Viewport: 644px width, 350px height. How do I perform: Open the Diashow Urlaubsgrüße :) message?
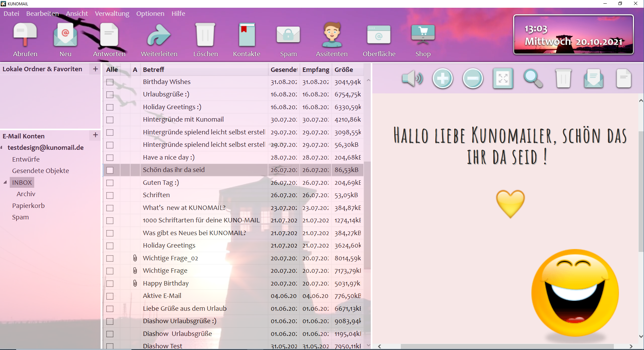click(180, 321)
